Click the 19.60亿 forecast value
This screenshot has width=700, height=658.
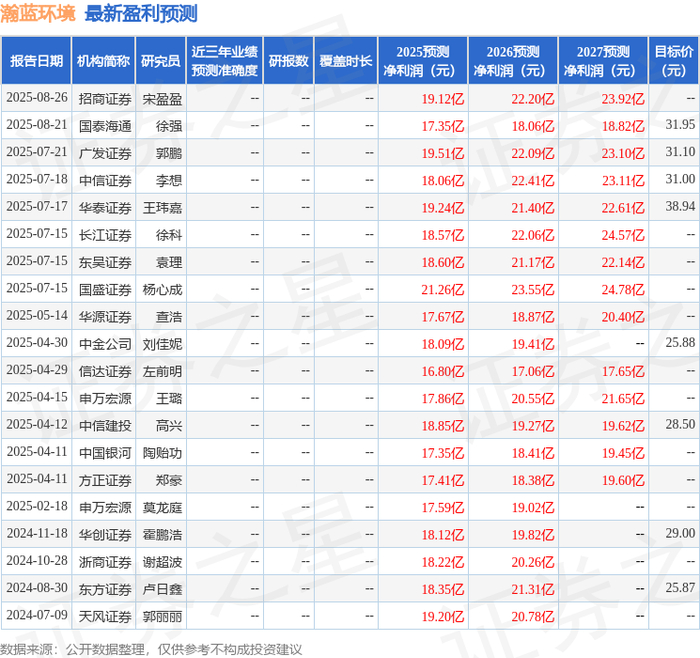pos(623,480)
